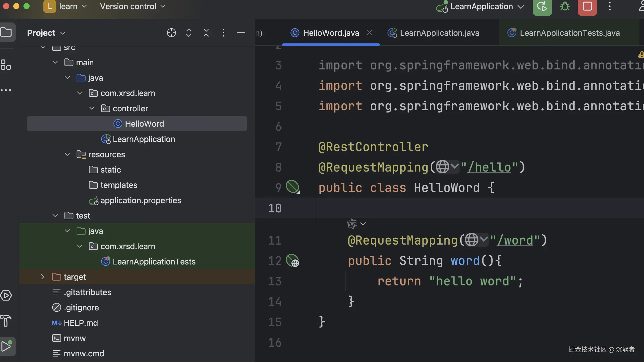
Task: Click the gutter icon on line 9
Action: tap(292, 187)
